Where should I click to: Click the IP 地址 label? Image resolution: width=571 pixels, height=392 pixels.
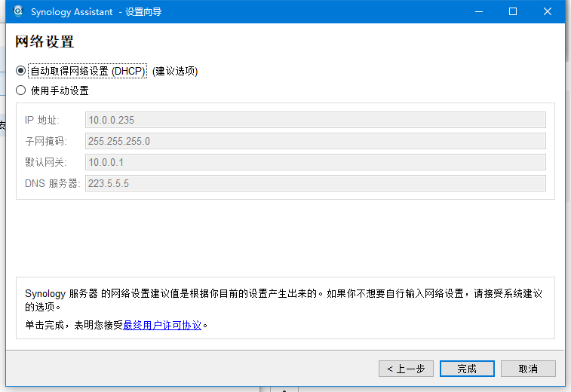click(41, 120)
